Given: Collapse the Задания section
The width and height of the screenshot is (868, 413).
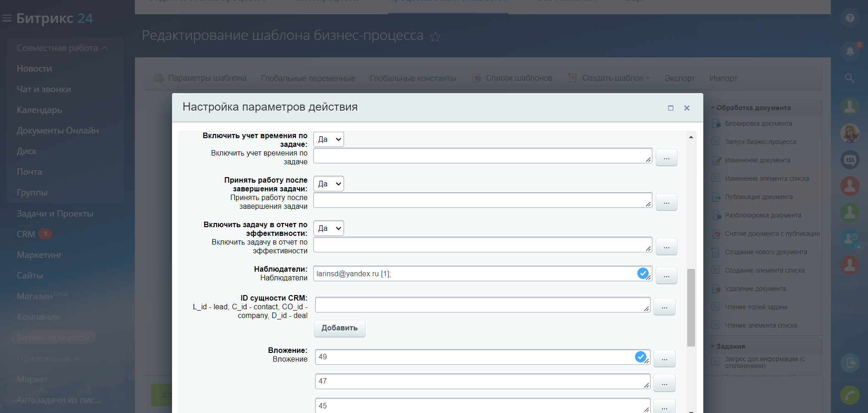Looking at the screenshot, I should (713, 346).
